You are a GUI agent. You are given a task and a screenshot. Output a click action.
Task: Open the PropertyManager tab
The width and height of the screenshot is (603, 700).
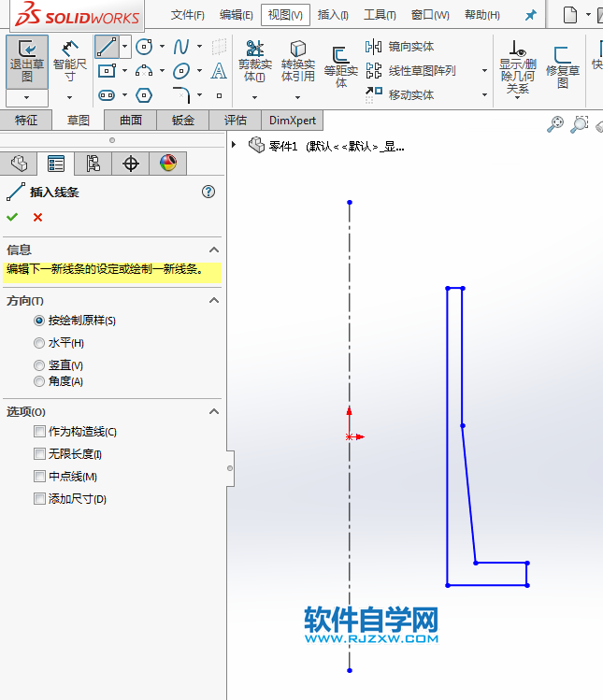(56, 164)
